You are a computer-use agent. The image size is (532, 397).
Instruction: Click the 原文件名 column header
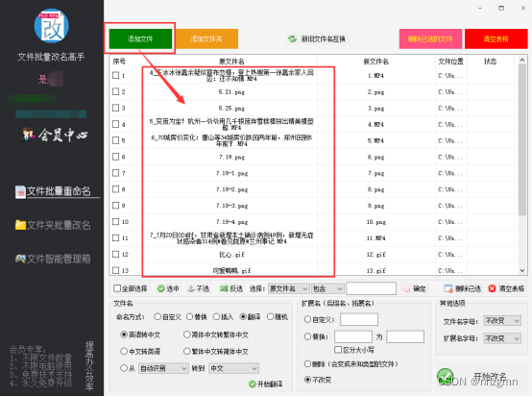pyautogui.click(x=231, y=62)
